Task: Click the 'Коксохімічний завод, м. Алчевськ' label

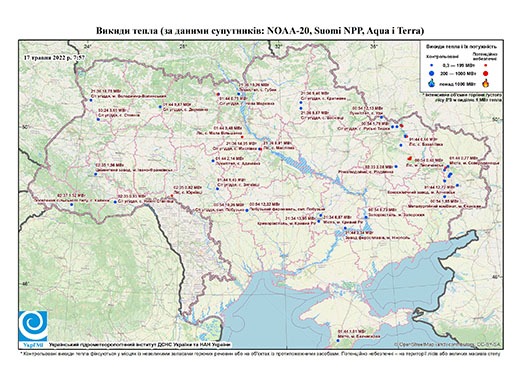Action: 421,192
